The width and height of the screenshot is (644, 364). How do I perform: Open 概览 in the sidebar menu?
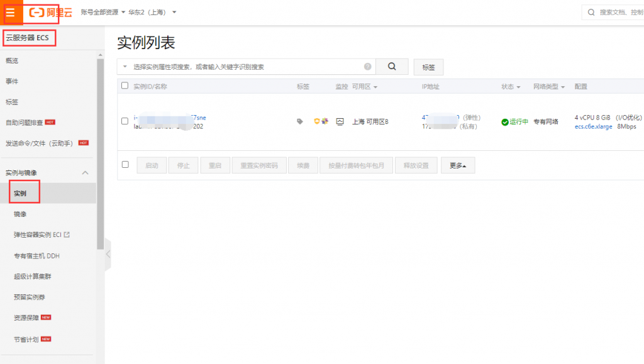[12, 61]
